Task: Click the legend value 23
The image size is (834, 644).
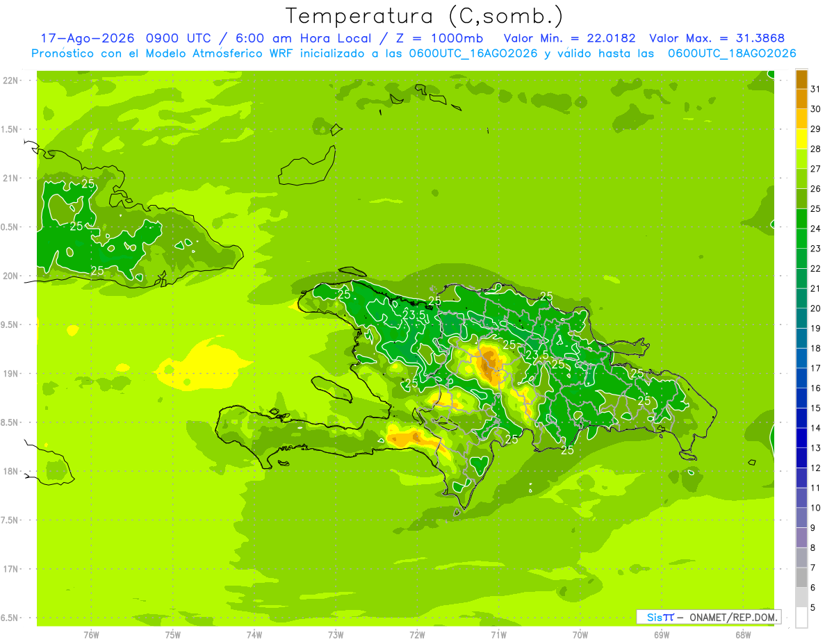Action: coord(816,249)
